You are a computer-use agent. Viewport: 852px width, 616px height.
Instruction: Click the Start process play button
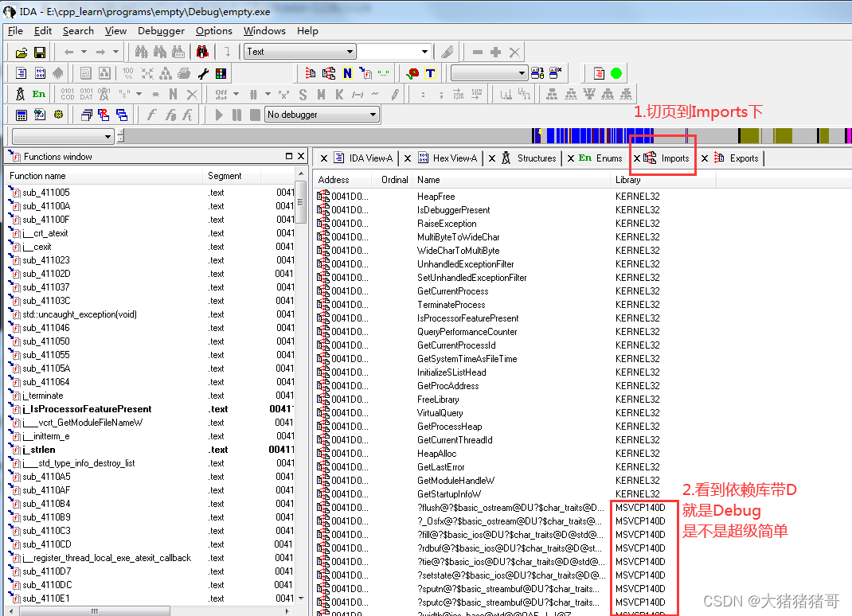[x=220, y=115]
